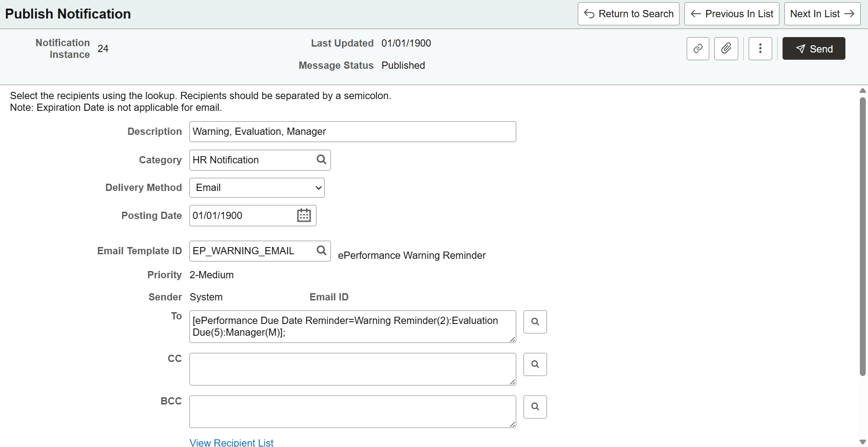Image resolution: width=868 pixels, height=447 pixels.
Task: Go to the Next In List item
Action: (x=821, y=14)
